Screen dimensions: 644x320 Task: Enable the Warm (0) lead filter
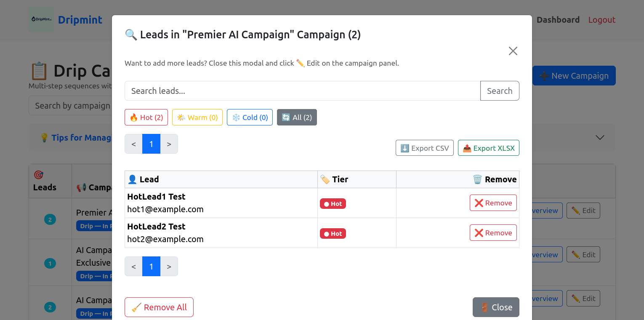(x=197, y=117)
